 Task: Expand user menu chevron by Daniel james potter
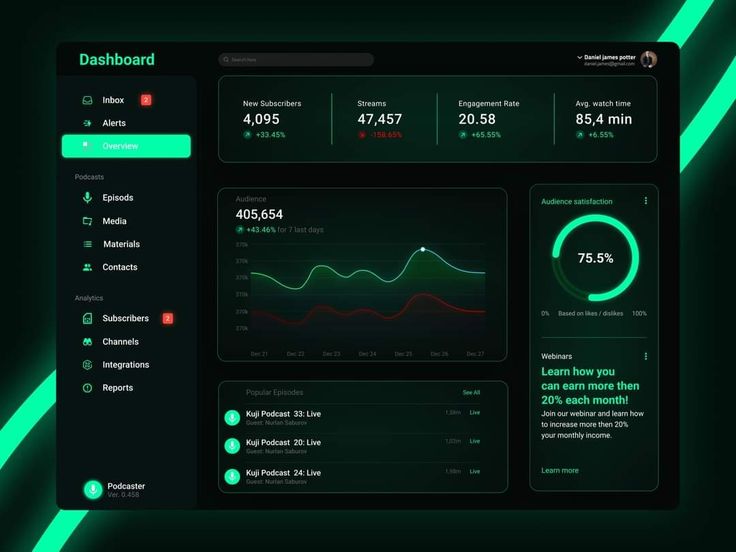click(x=580, y=57)
